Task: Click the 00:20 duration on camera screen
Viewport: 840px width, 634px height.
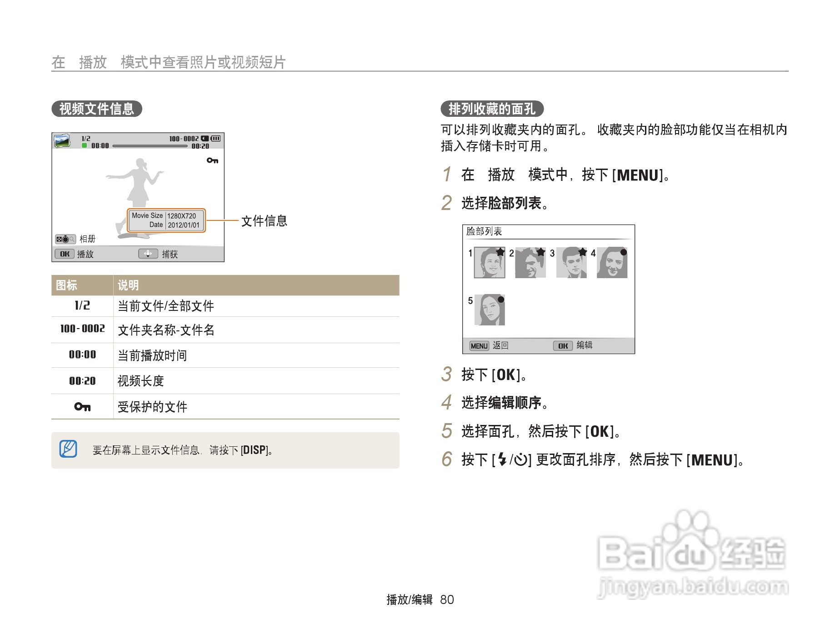Action: [x=200, y=146]
